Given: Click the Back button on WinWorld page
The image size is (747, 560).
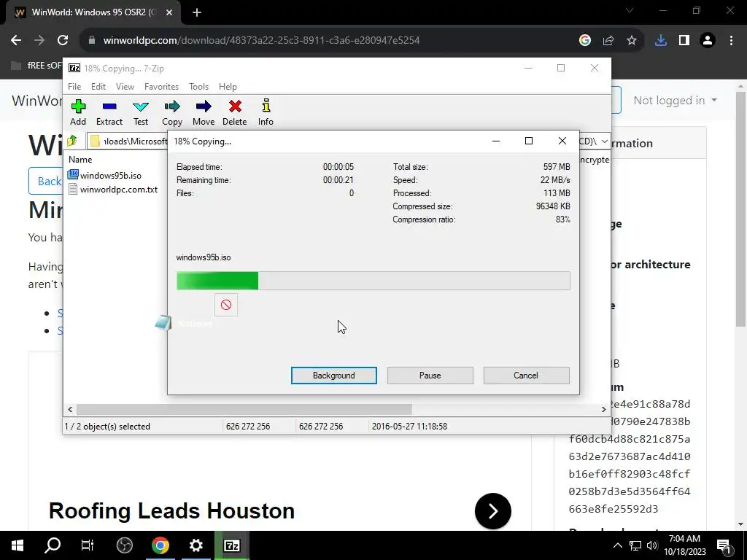Looking at the screenshot, I should point(45,181).
